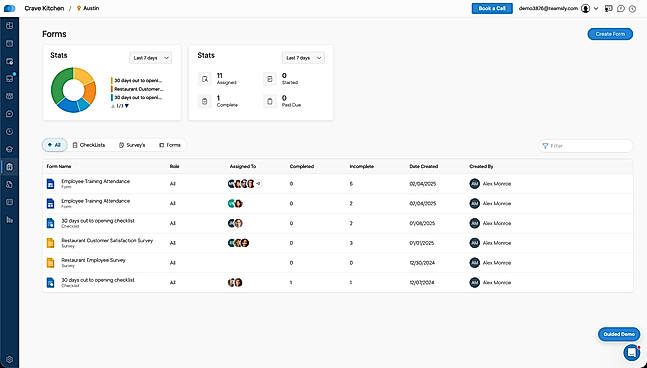Screen dimensions: 647x368
Task: Open Restaurant Customer Satisfaction Survey row
Action: click(x=338, y=243)
